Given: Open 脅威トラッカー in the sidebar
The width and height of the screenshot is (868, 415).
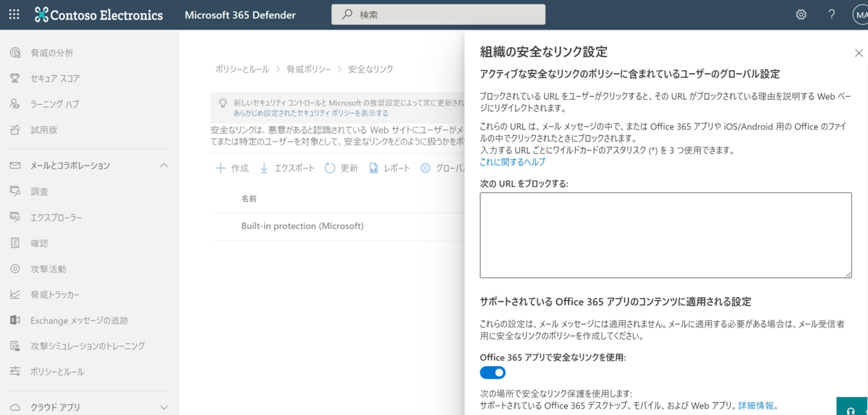Looking at the screenshot, I should click(x=55, y=294).
